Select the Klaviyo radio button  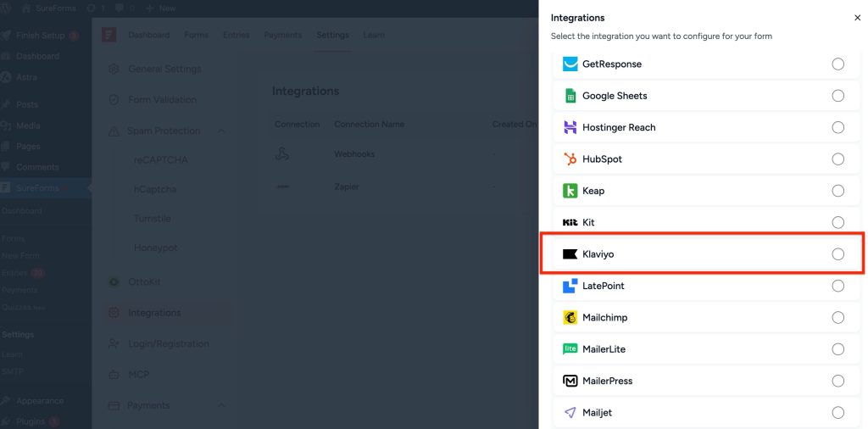(838, 254)
